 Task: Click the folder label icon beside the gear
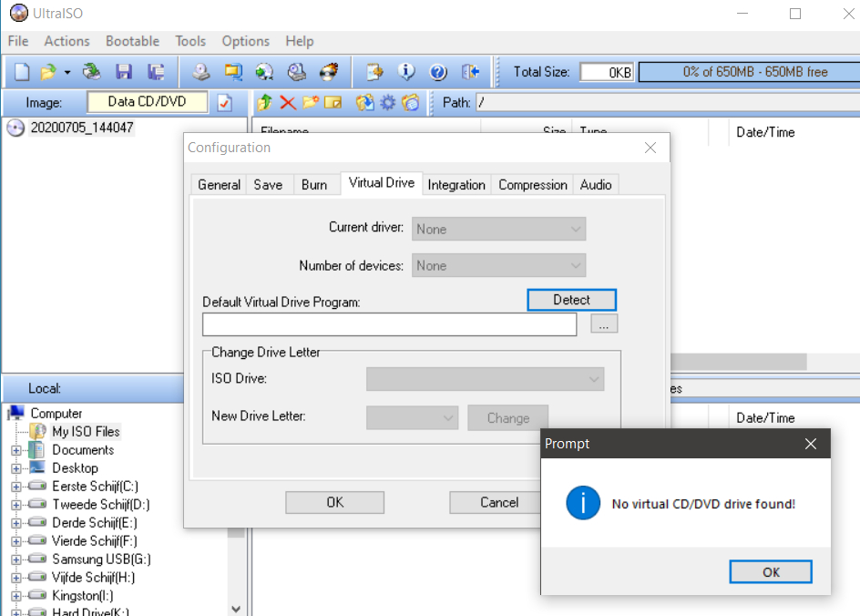411,102
